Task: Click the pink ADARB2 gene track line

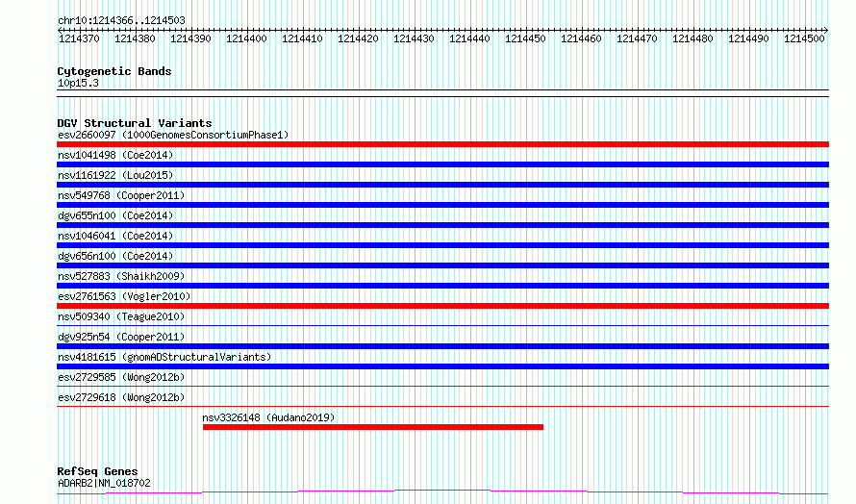Action: click(442, 492)
